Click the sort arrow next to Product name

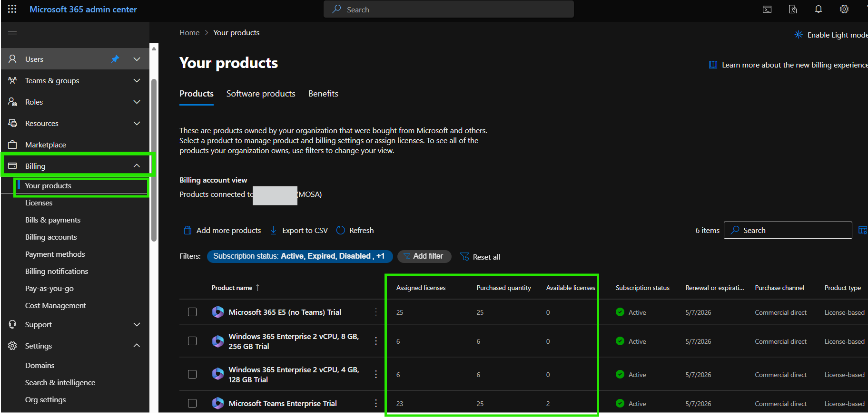[x=258, y=288]
